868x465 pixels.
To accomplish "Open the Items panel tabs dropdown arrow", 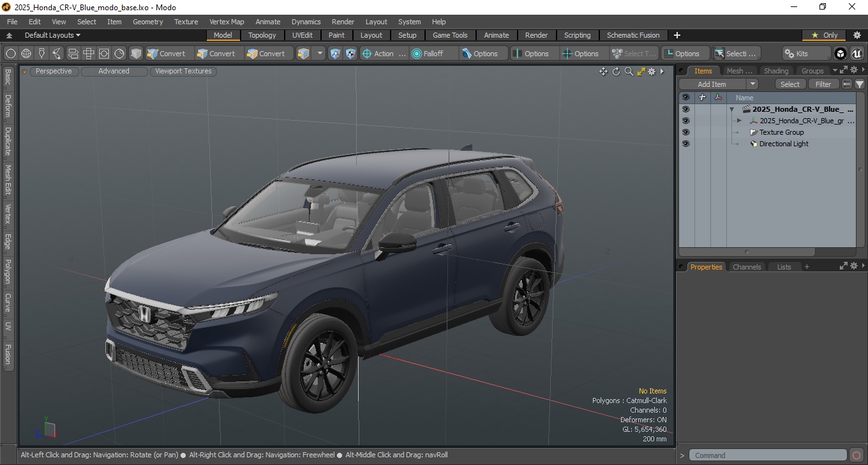I will point(835,70).
